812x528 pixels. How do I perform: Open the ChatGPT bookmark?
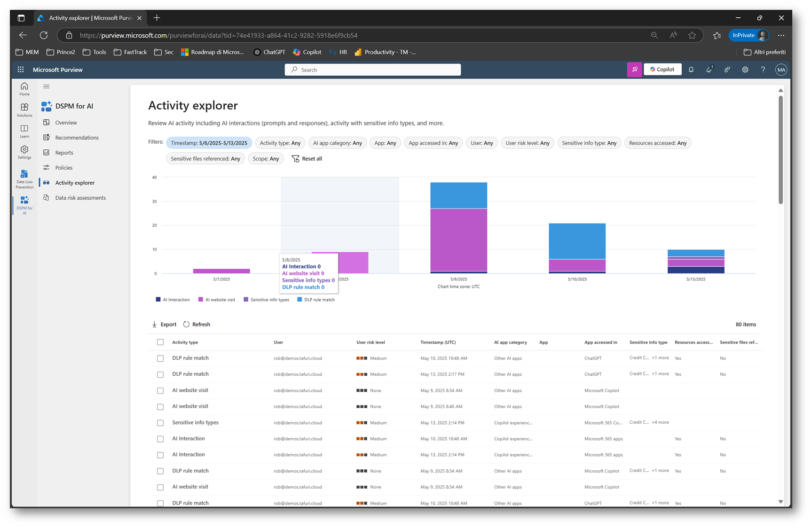269,52
